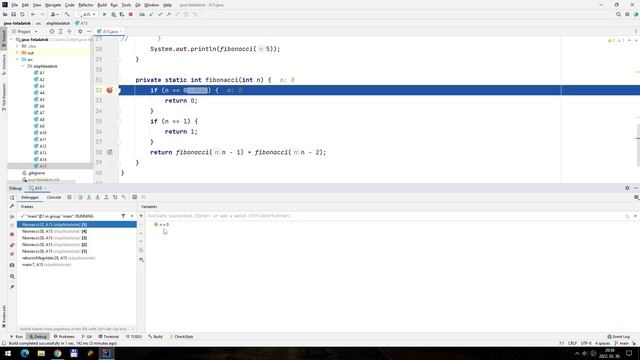Image resolution: width=640 pixels, height=360 pixels.
Task: Open the Project view dropdown
Action: click(24, 31)
